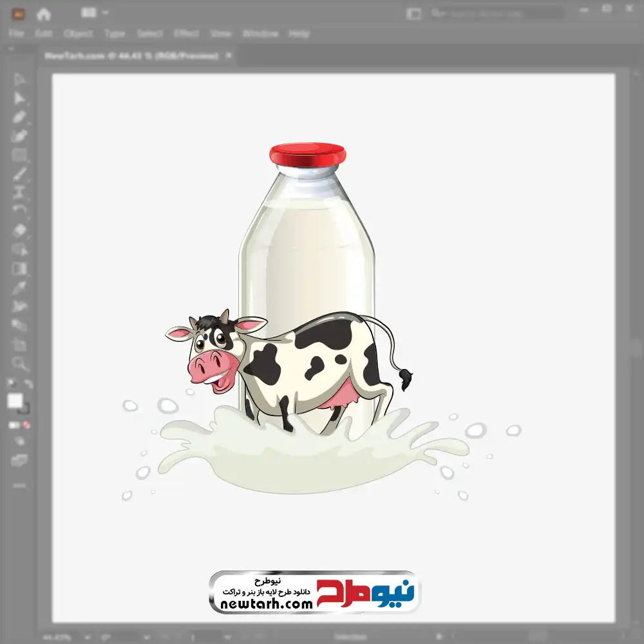
Task: Activate the Eyedropper tool
Action: click(20, 287)
